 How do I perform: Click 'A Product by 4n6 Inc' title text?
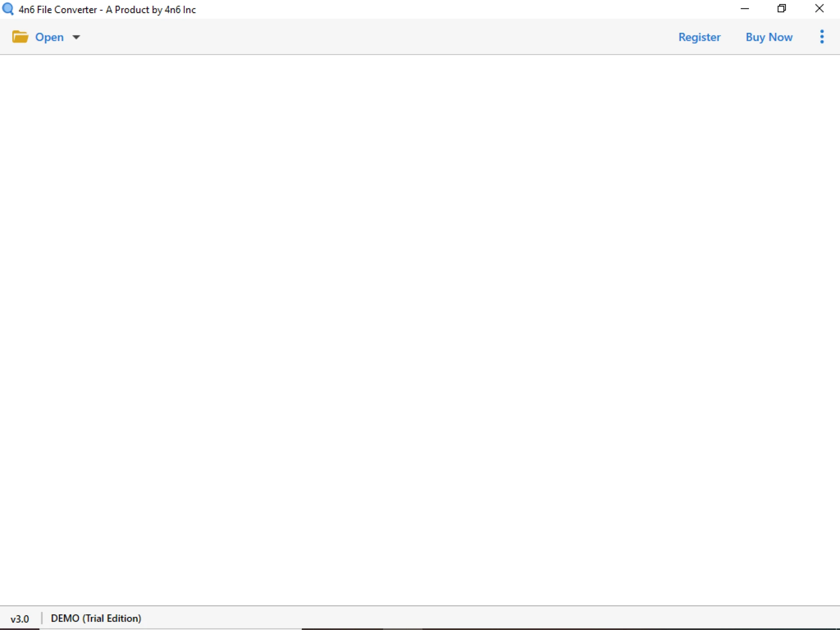(x=150, y=10)
